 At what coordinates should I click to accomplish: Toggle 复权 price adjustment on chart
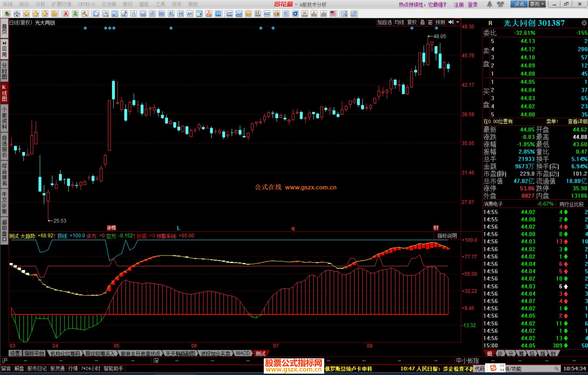412,22
